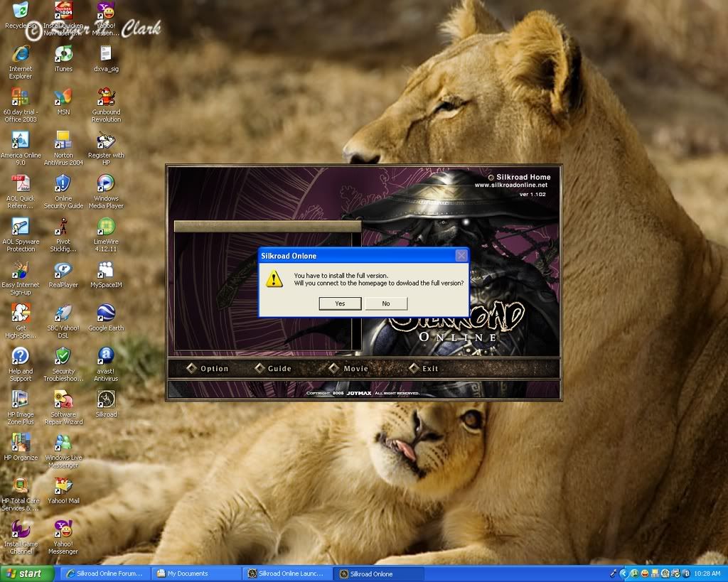Select the Install Game Channel icon
This screenshot has height=582, width=728.
point(21,537)
